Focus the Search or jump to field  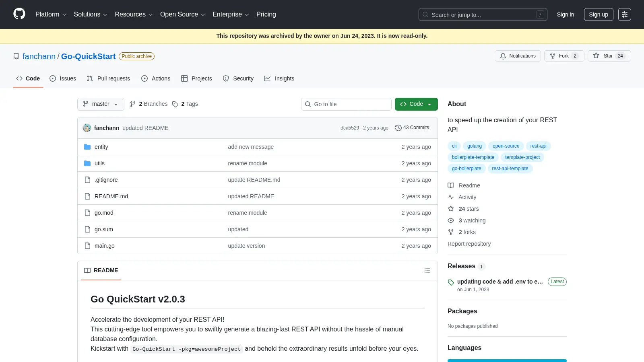[483, 14]
